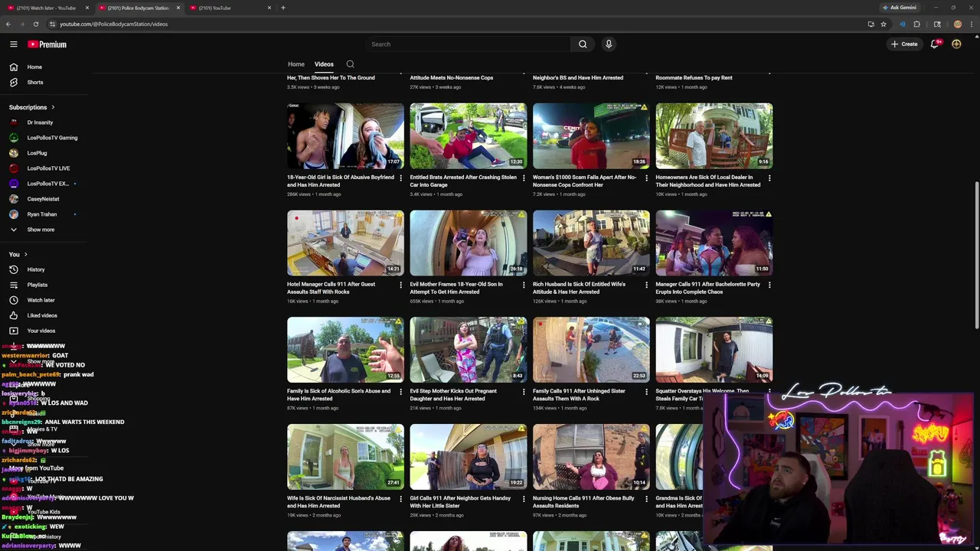Go back in browser history
The height and width of the screenshot is (551, 980).
click(8, 24)
